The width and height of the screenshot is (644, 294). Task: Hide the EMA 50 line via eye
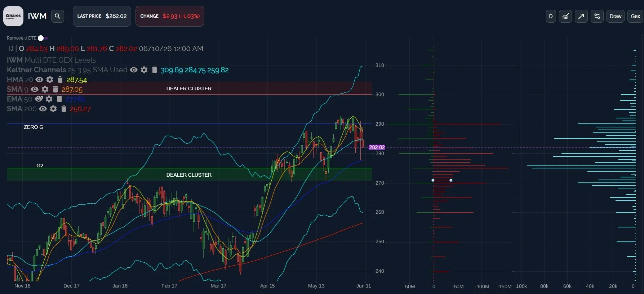(x=39, y=99)
